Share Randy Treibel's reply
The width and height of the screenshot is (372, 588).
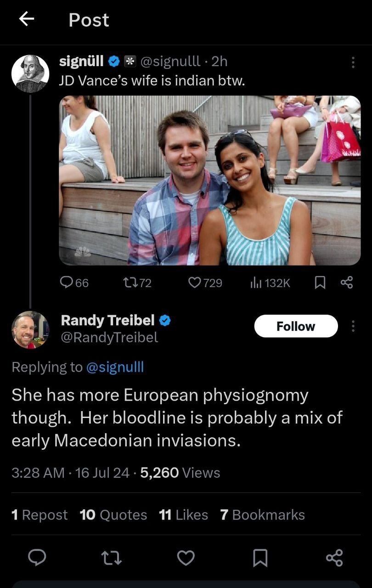click(x=334, y=558)
